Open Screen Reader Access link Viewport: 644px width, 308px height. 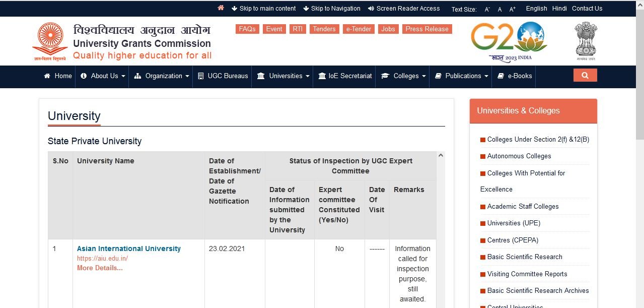coord(404,9)
